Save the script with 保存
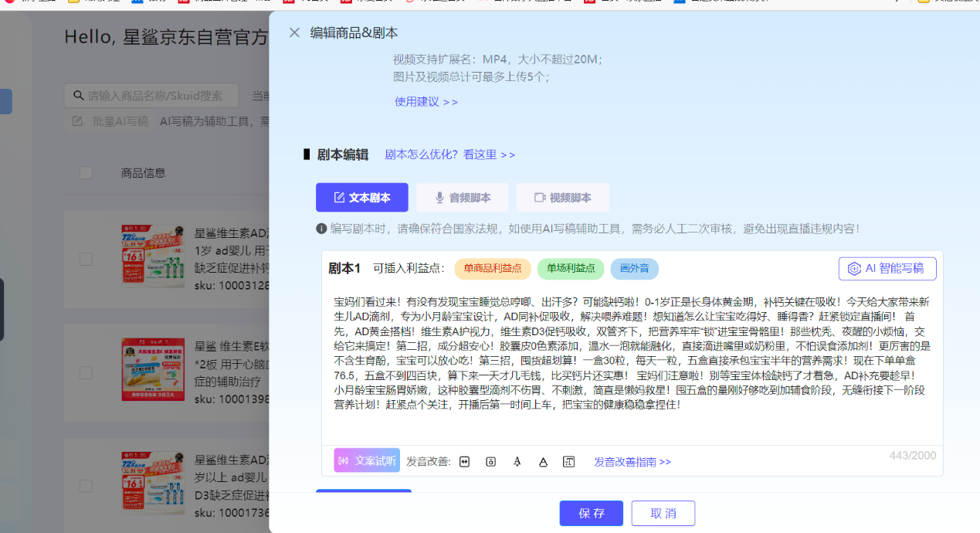The height and width of the screenshot is (533, 980). click(591, 514)
